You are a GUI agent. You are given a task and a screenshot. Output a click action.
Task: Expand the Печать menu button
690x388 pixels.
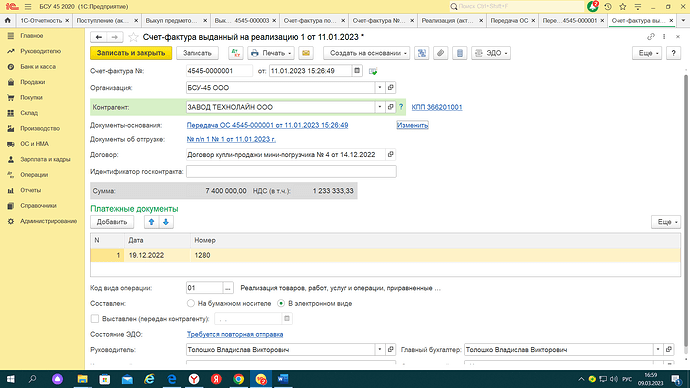click(271, 53)
